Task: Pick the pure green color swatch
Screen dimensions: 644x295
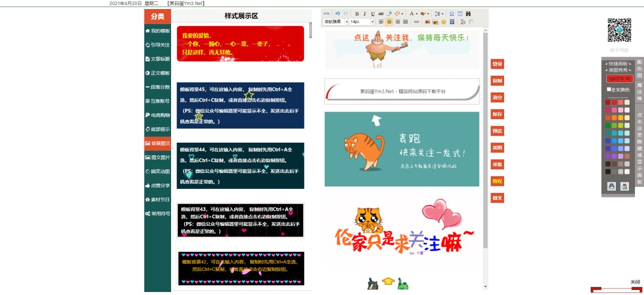Action: click(608, 126)
